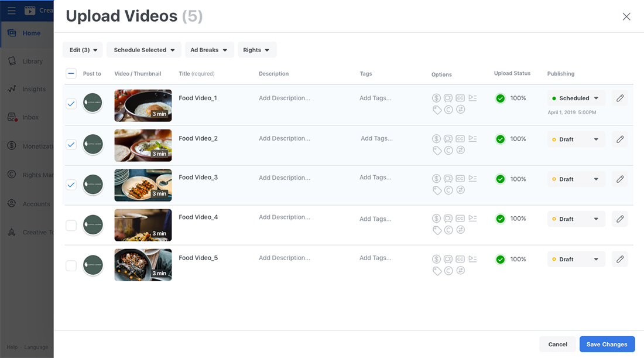Expand the Draft dropdown for Food Video_3

(x=576, y=179)
